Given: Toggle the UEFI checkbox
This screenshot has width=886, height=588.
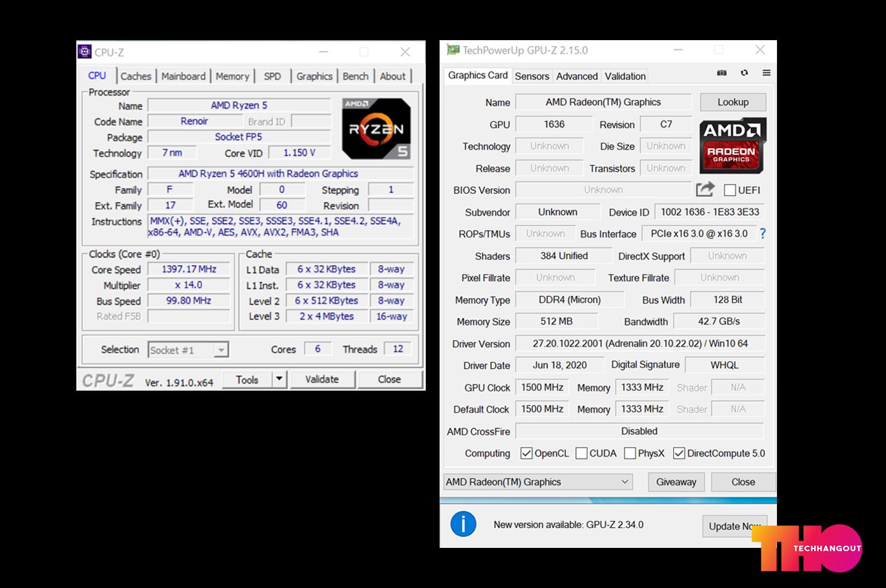Looking at the screenshot, I should pyautogui.click(x=730, y=190).
